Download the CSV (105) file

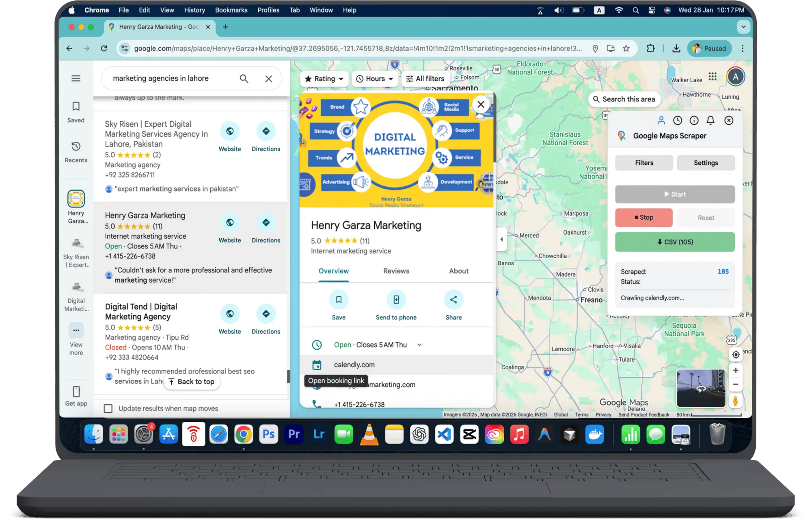coord(675,242)
